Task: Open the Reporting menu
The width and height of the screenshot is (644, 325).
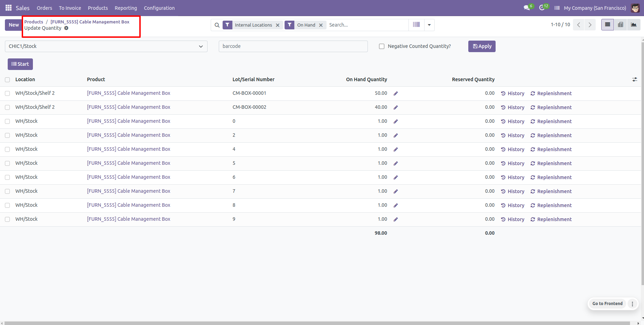Action: point(126,8)
